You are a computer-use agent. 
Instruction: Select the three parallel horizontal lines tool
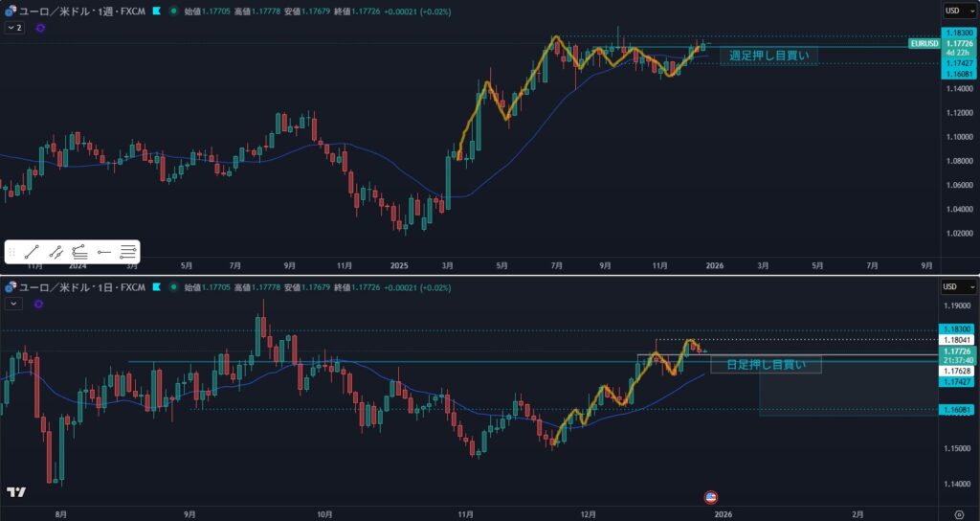(x=127, y=252)
